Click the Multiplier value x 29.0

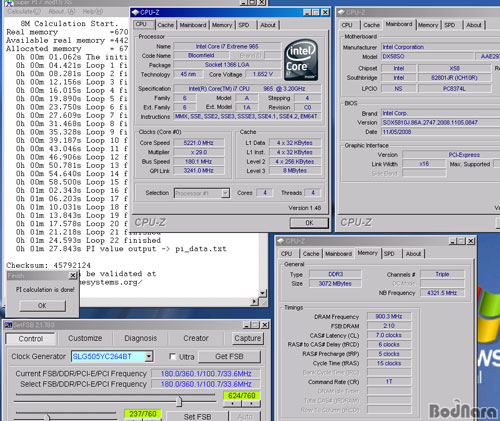click(x=199, y=152)
